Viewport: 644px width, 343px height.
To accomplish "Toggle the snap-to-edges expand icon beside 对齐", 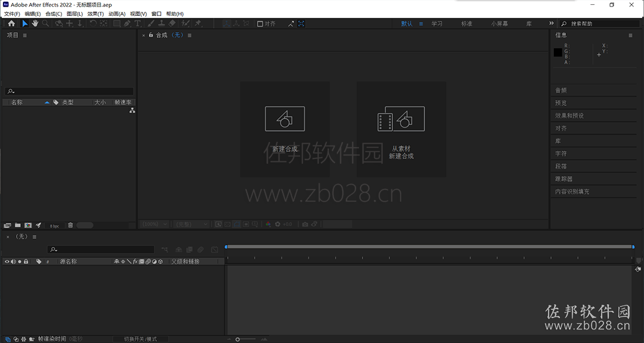I will point(291,24).
